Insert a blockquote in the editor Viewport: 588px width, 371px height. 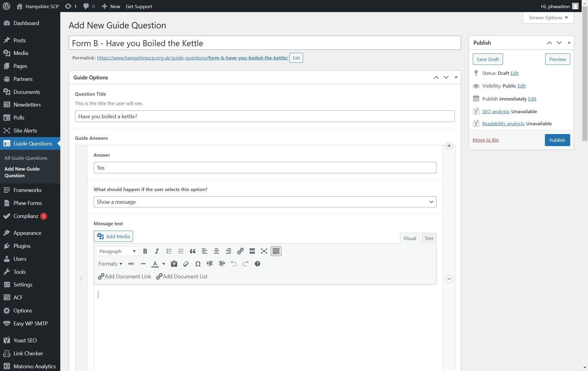pos(192,251)
